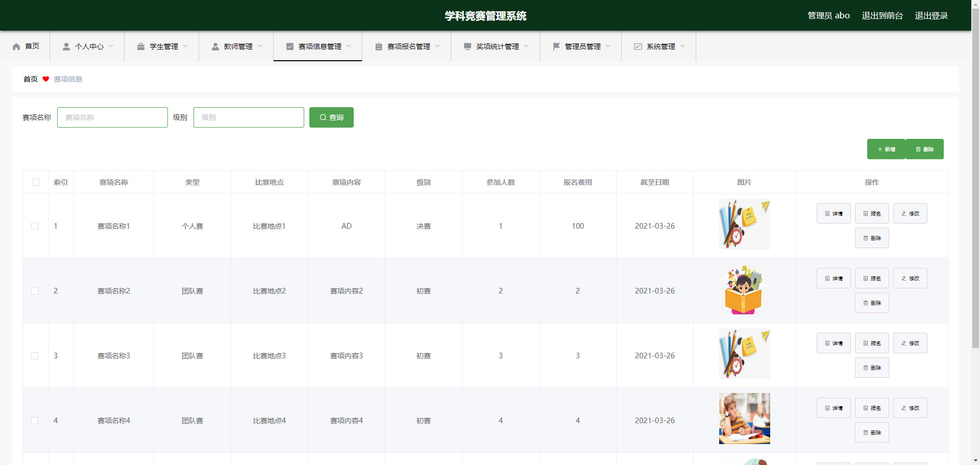Check the checkbox for row 赛项名称1
Screen dimensions: 980x465
pos(35,226)
